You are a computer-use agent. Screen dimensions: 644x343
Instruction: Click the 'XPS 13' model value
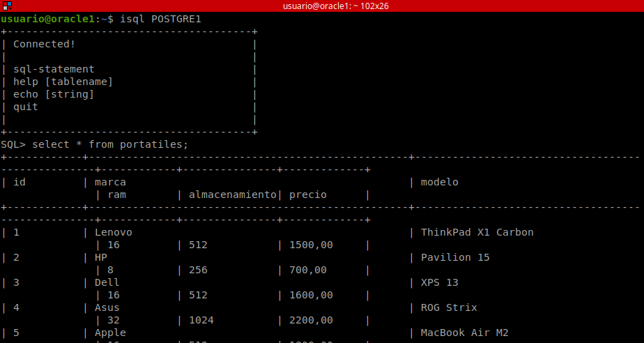440,282
